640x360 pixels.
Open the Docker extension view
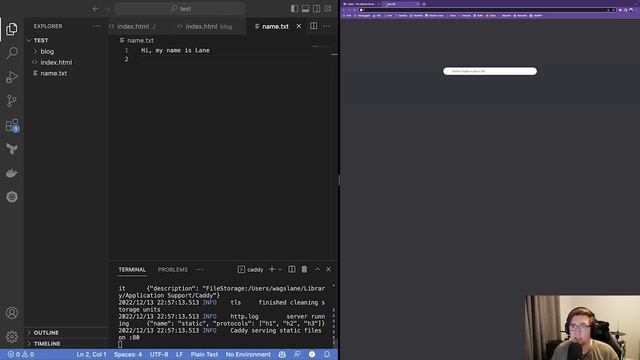[12, 173]
